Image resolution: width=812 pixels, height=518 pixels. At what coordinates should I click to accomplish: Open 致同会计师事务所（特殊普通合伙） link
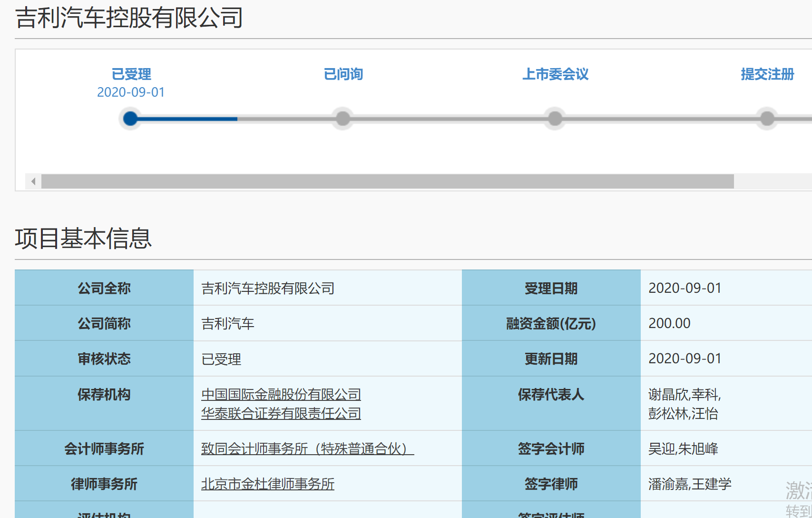[x=308, y=449]
